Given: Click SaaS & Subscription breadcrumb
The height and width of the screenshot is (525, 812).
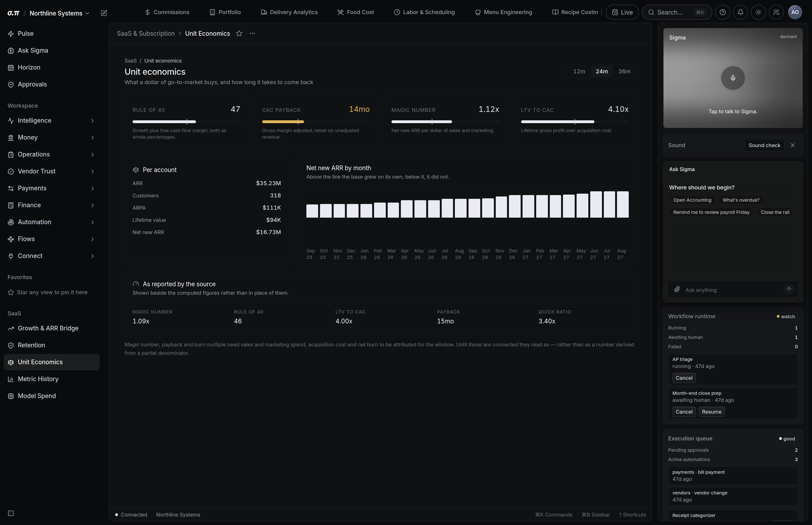Looking at the screenshot, I should [x=146, y=33].
